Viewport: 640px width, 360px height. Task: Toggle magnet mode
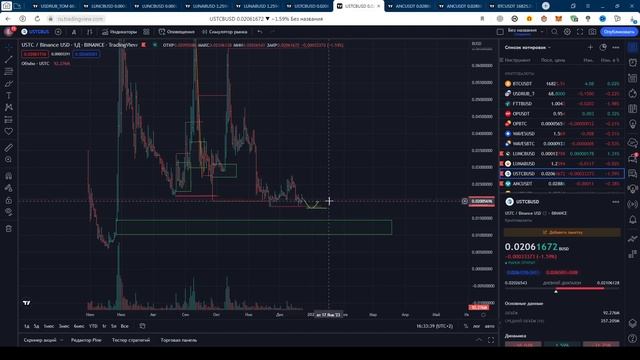click(9, 176)
